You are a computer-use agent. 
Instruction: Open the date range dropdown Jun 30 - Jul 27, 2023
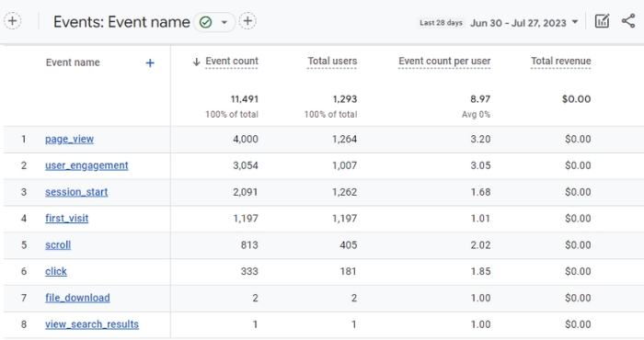point(524,23)
